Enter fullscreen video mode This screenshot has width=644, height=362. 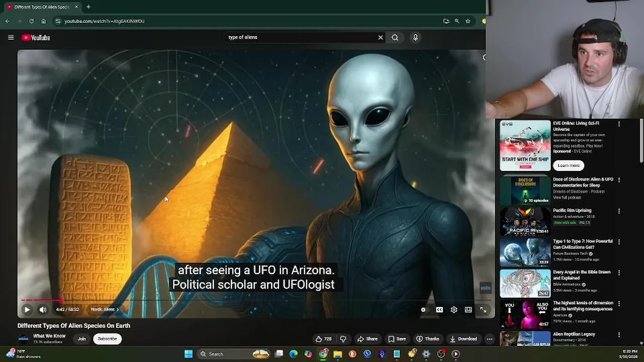[x=483, y=310]
